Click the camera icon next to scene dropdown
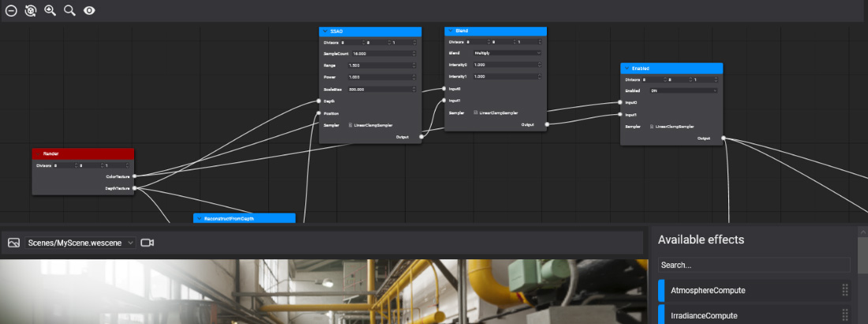This screenshot has height=324, width=868. [147, 243]
